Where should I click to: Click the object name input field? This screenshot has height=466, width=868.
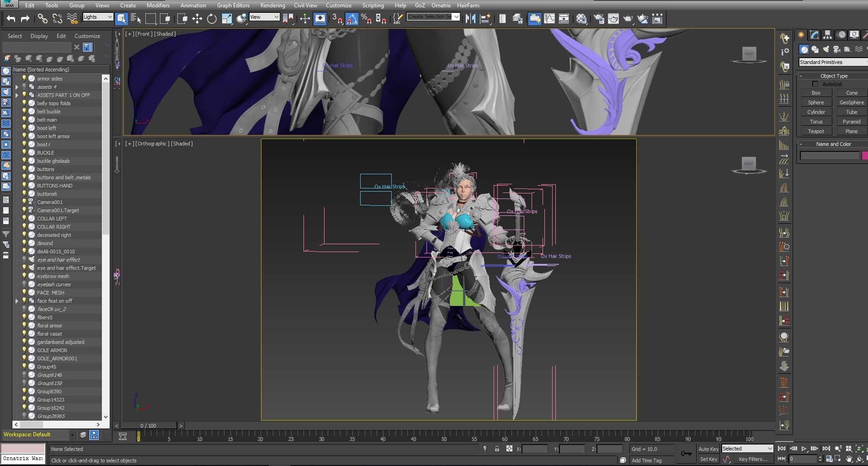[830, 155]
